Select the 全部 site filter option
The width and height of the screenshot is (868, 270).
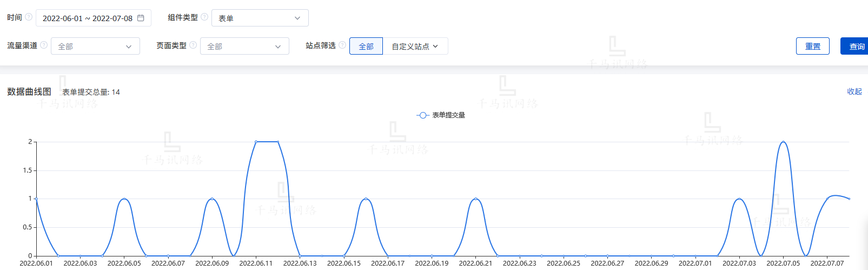pyautogui.click(x=366, y=47)
